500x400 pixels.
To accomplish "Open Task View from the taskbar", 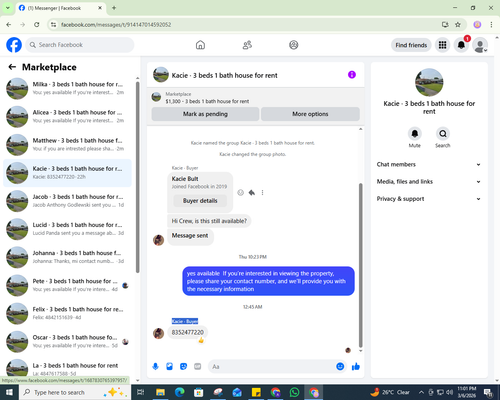I will click(x=141, y=392).
